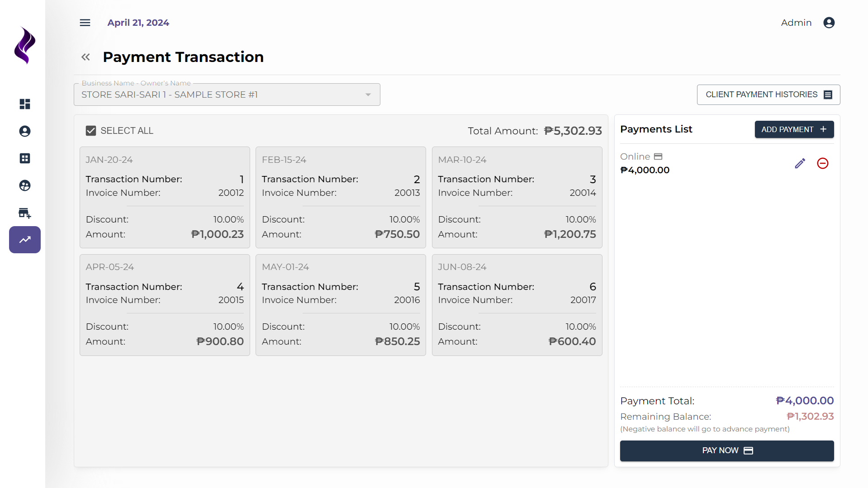The width and height of the screenshot is (868, 488).
Task: Open the dashboard from the sidebar
Action: (x=24, y=104)
